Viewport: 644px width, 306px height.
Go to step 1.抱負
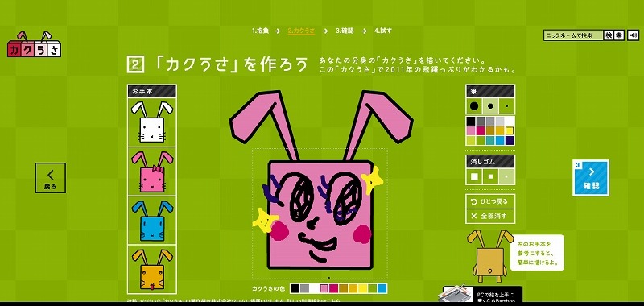click(x=260, y=31)
